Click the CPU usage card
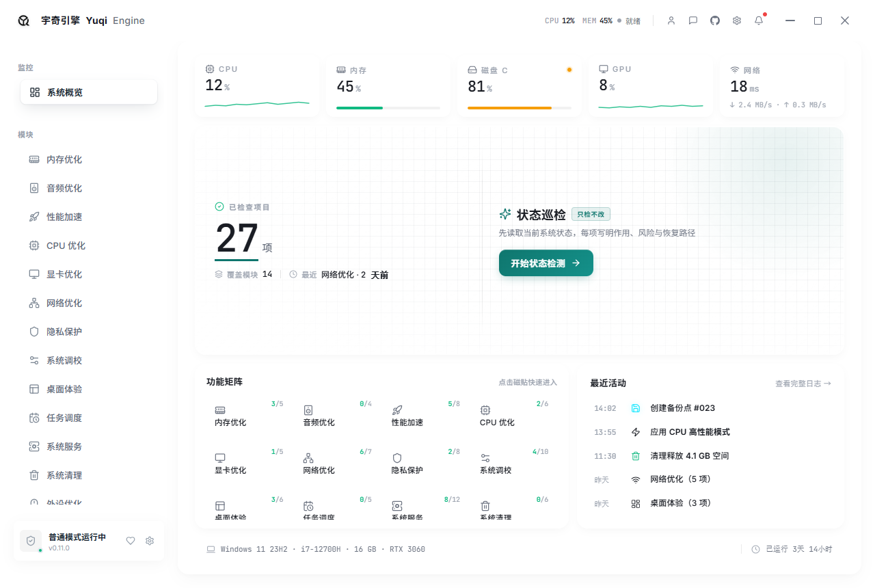The height and width of the screenshot is (588, 875). [257, 88]
